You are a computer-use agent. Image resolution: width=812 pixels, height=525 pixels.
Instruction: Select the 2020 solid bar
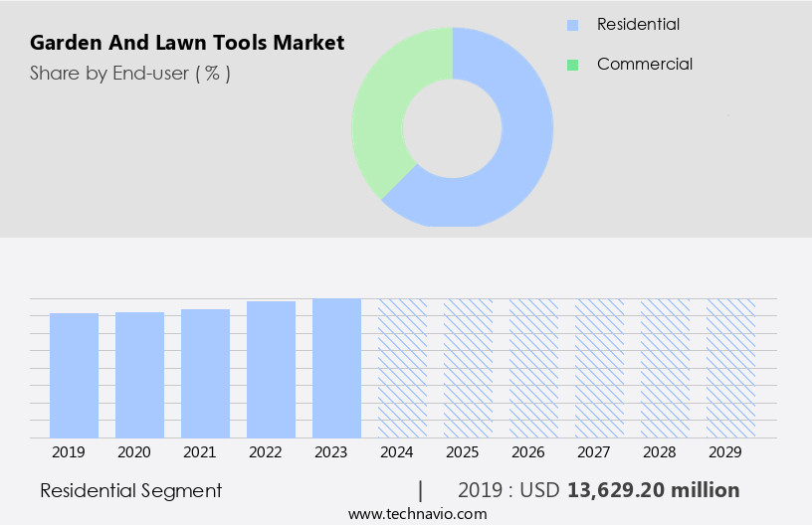(140, 375)
